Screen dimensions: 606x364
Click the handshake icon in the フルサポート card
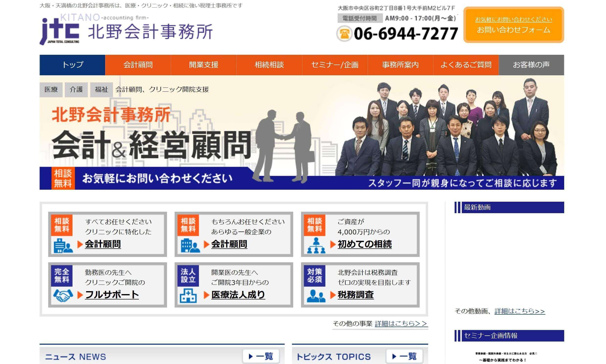[x=63, y=296]
